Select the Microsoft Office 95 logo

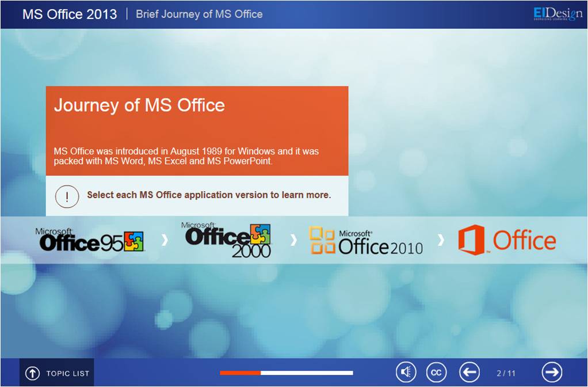click(90, 240)
